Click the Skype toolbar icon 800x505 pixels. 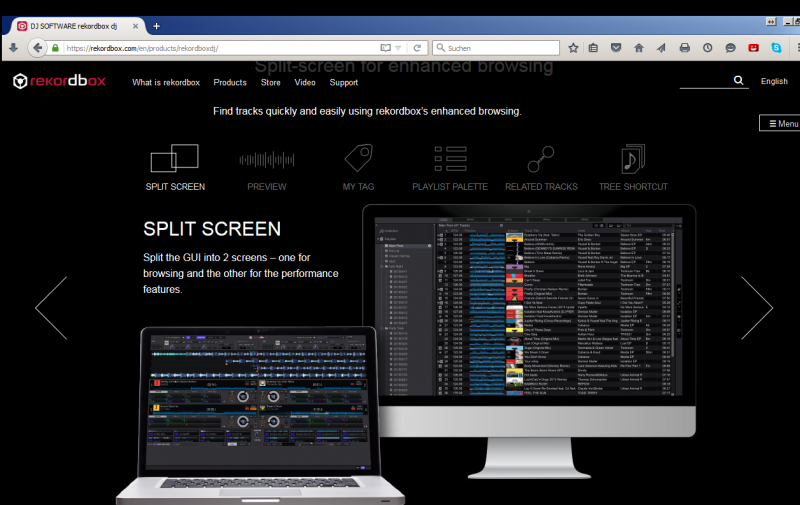[x=776, y=48]
